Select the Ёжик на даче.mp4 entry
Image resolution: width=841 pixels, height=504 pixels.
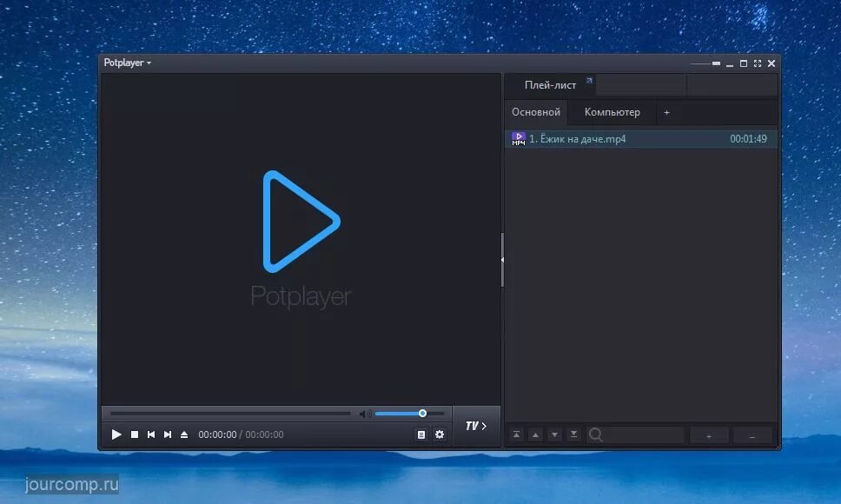pyautogui.click(x=641, y=139)
